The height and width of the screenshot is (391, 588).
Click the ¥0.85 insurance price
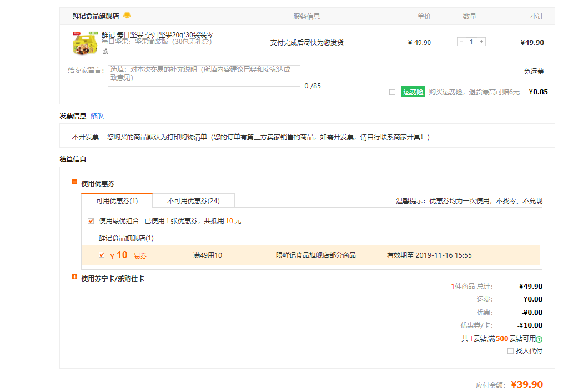tap(538, 92)
